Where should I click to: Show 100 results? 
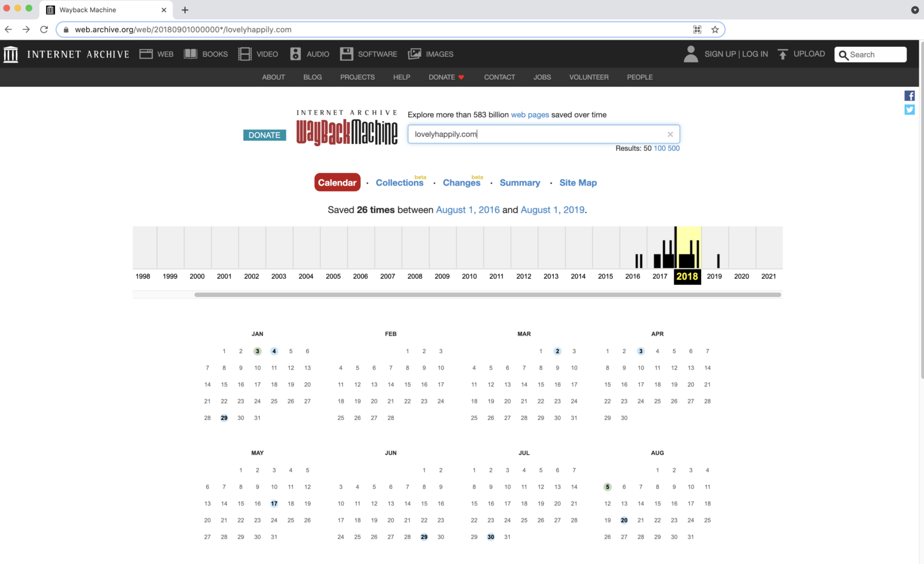click(x=660, y=149)
